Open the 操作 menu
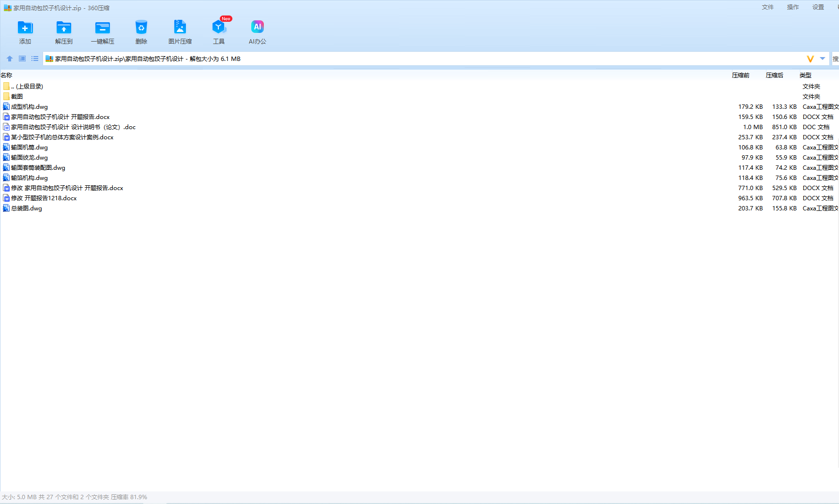The image size is (839, 504). pos(793,7)
